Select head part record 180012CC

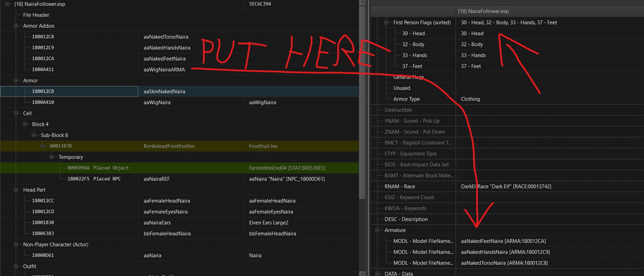[x=43, y=201]
